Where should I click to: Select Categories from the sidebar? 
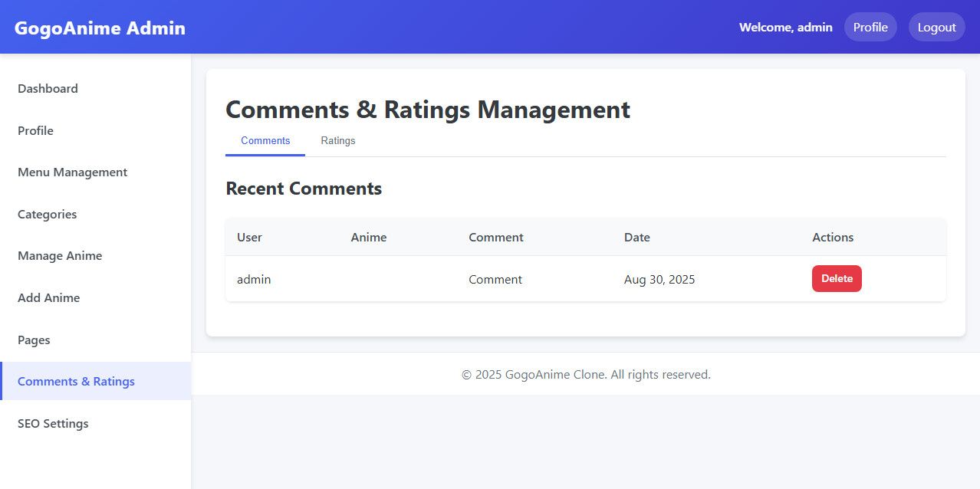click(x=47, y=214)
